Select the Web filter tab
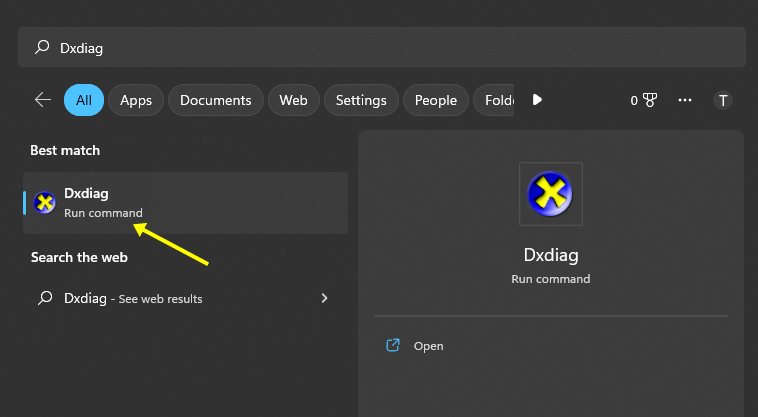Viewport: 758px width, 417px height. 293,100
